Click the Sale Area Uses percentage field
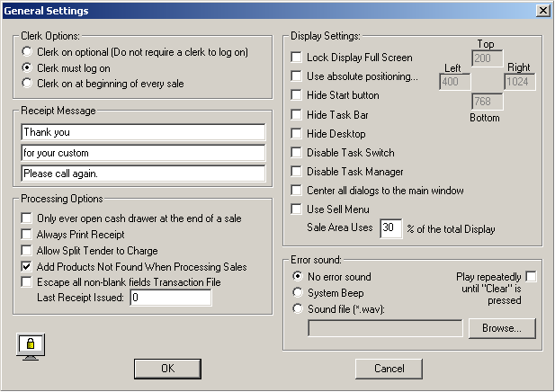 [390, 228]
